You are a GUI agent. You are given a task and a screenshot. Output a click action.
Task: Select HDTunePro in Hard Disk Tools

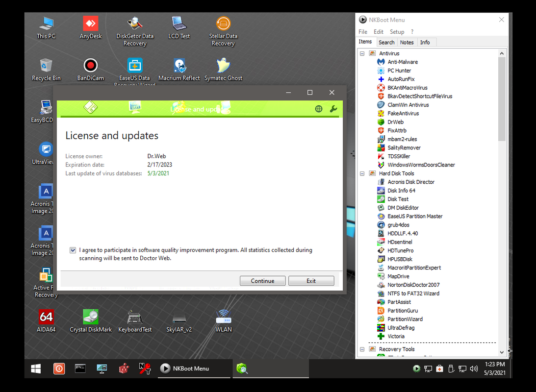click(x=396, y=250)
